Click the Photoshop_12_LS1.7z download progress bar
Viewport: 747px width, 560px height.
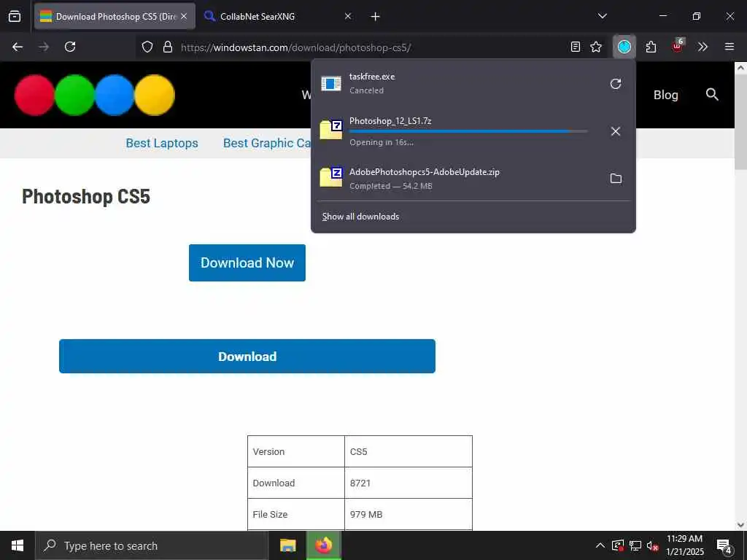468,131
